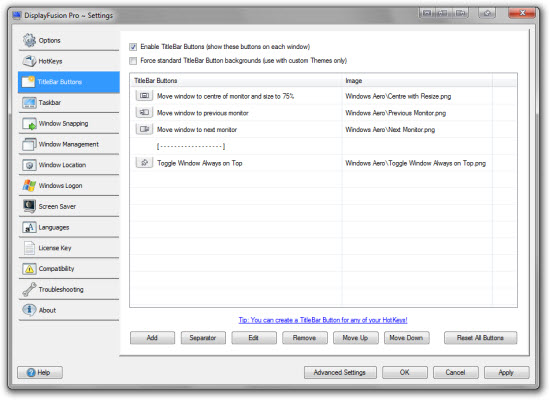Viewport: 550px width, 400px height.
Task: Click the always-on-top titlebar button in the window caption
Action: point(487,13)
